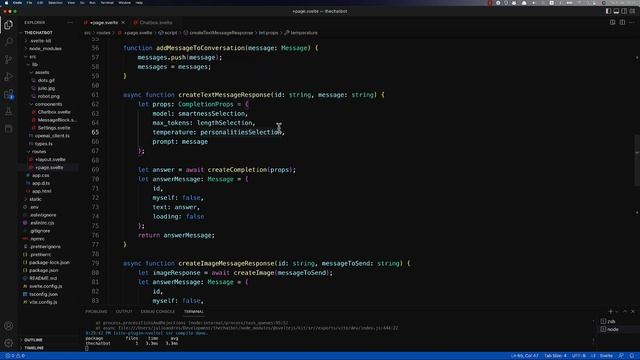640x360 pixels.
Task: Open the Explorer view in activity bar
Action: (x=9, y=25)
